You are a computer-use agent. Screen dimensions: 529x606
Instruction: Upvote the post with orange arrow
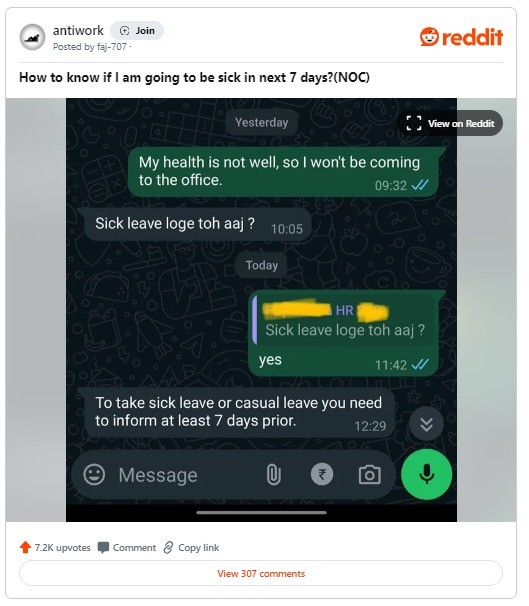click(26, 547)
